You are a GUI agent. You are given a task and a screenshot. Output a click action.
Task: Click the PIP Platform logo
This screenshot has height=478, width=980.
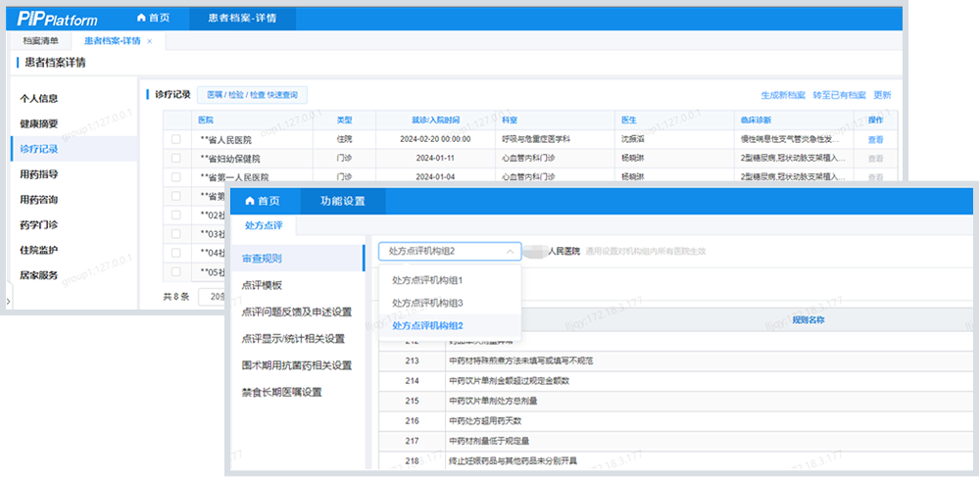click(x=59, y=19)
